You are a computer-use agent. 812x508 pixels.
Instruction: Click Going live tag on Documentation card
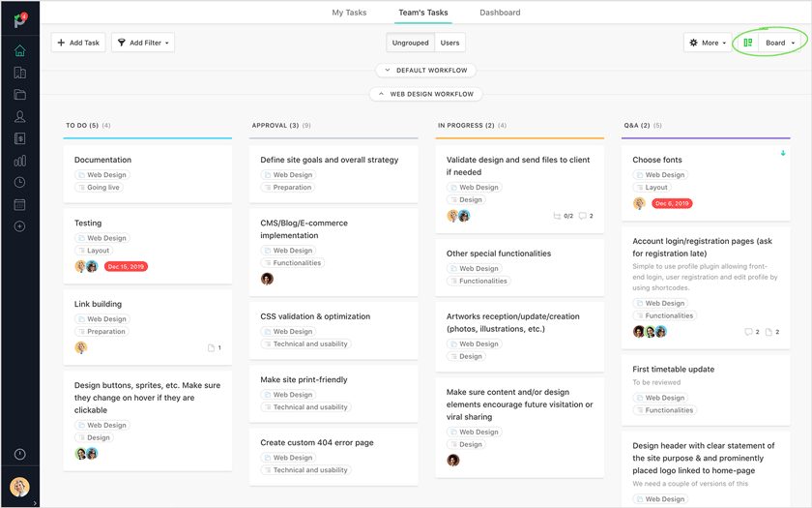[x=99, y=187]
